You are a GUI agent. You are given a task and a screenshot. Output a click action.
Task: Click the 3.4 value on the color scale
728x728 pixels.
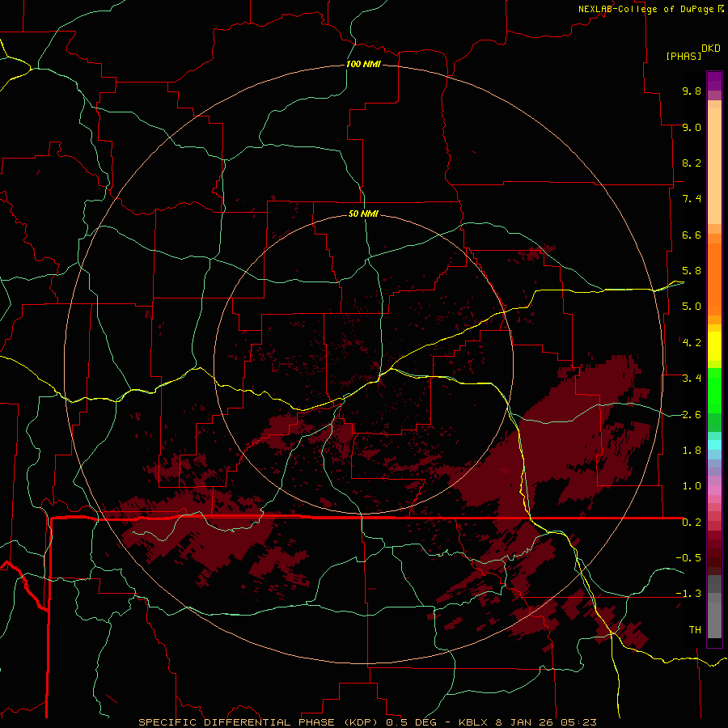point(692,379)
